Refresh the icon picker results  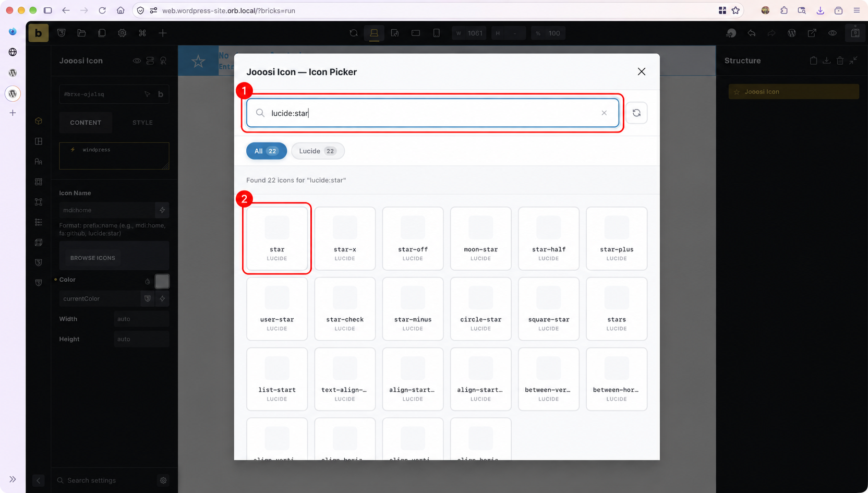coord(636,113)
